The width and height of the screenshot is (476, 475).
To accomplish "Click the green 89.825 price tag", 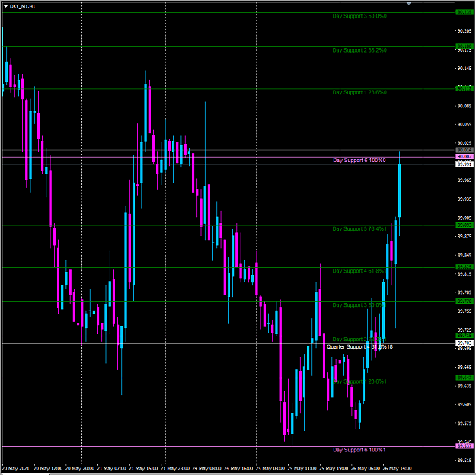I will click(x=465, y=267).
